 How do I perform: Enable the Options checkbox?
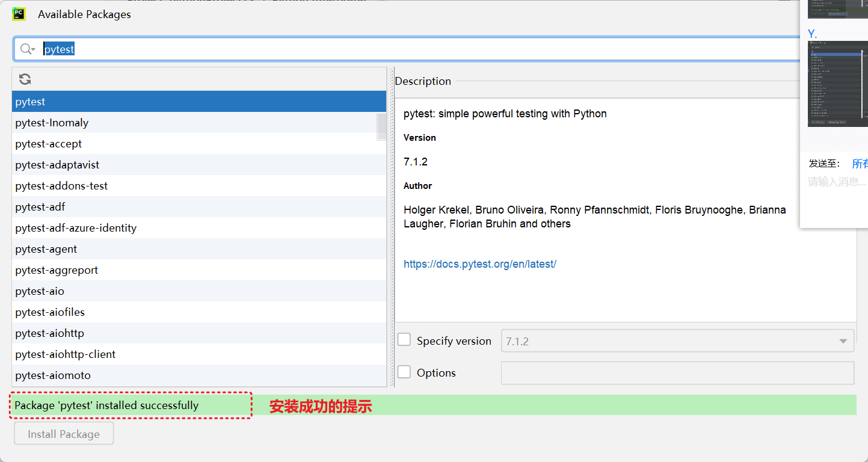[x=404, y=372]
